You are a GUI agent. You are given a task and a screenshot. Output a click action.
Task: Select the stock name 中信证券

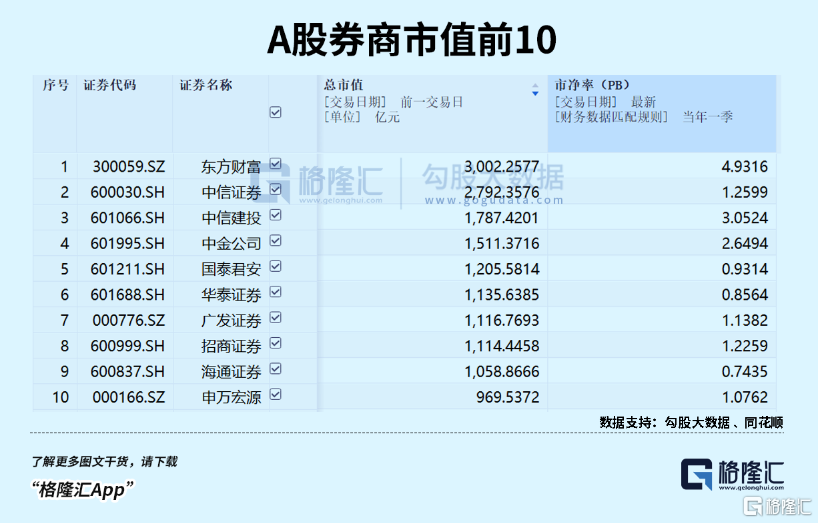[231, 193]
